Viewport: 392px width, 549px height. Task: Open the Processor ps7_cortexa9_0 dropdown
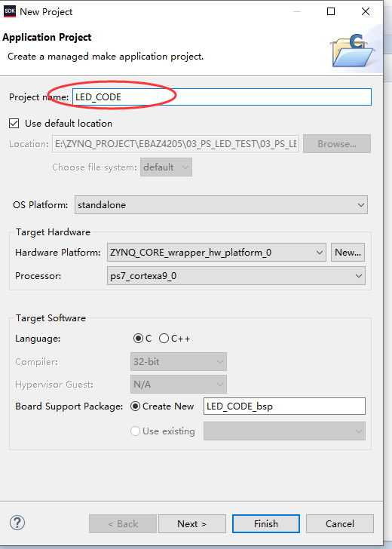click(x=236, y=276)
